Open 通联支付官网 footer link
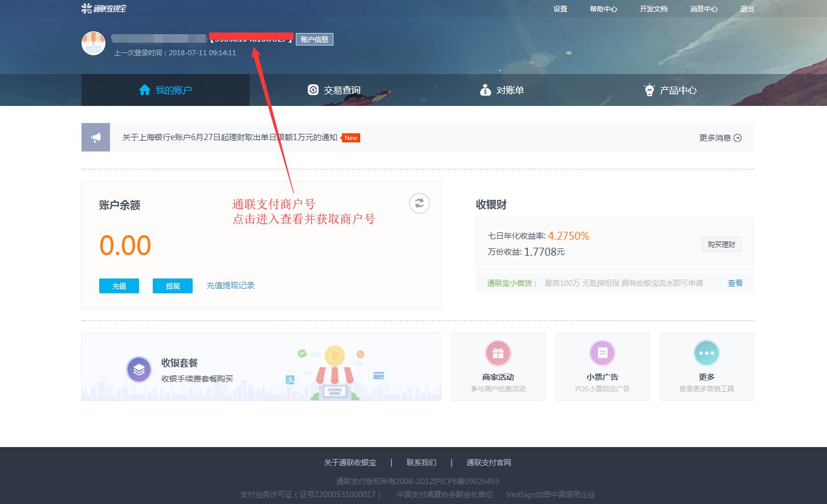Screen dimensions: 827x504 click(489, 462)
